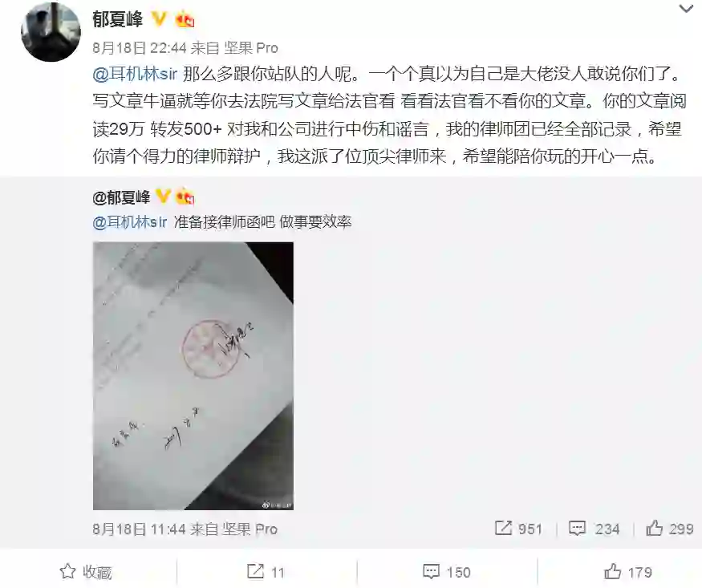Repost using the bottom share icon with 11
Viewport: 702px width, 588px height.
(x=266, y=571)
